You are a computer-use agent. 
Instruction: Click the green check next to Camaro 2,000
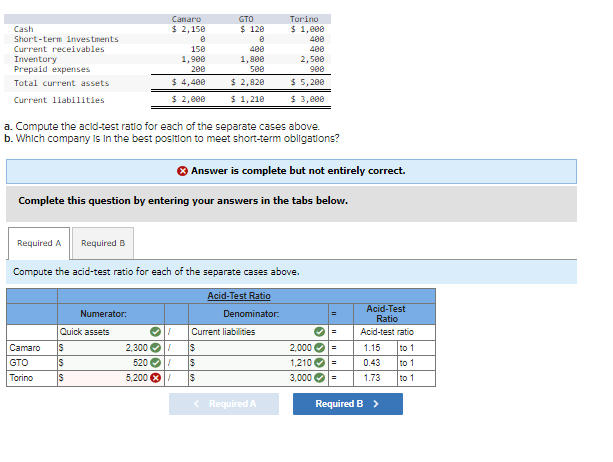point(319,347)
